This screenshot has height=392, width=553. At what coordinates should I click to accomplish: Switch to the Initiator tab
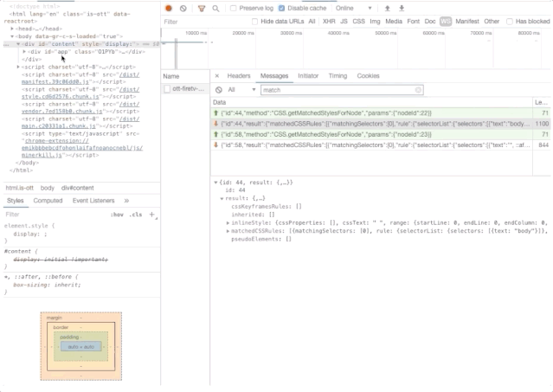[x=308, y=76]
